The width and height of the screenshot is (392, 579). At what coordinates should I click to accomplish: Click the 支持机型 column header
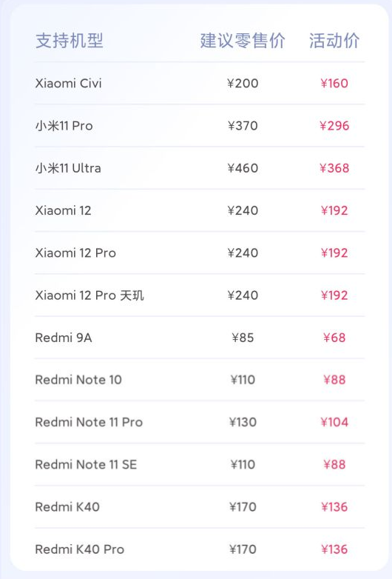[x=70, y=40]
